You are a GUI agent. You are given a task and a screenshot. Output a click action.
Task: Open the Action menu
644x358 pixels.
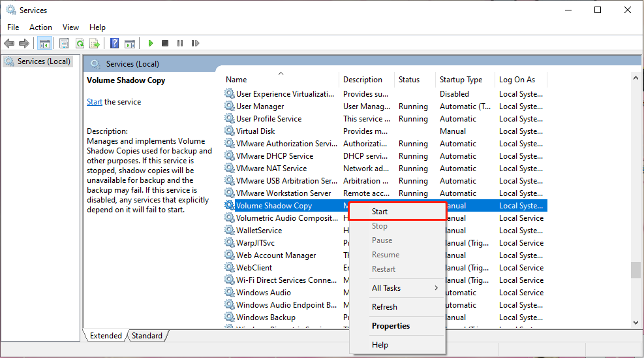click(40, 27)
